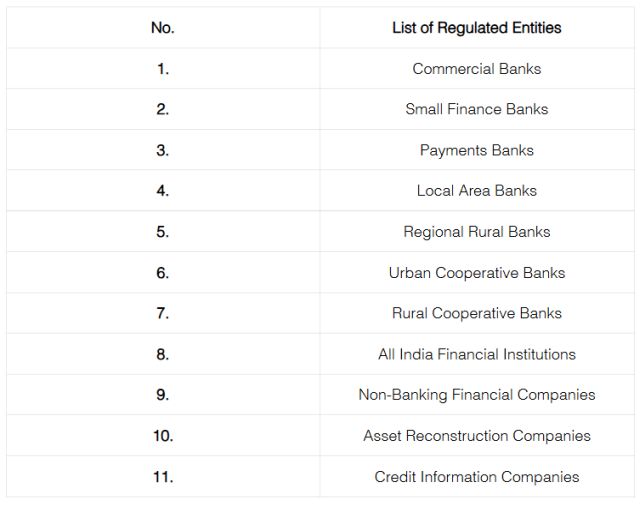640x505 pixels.
Task: Select the number "10." cell
Action: (x=162, y=436)
